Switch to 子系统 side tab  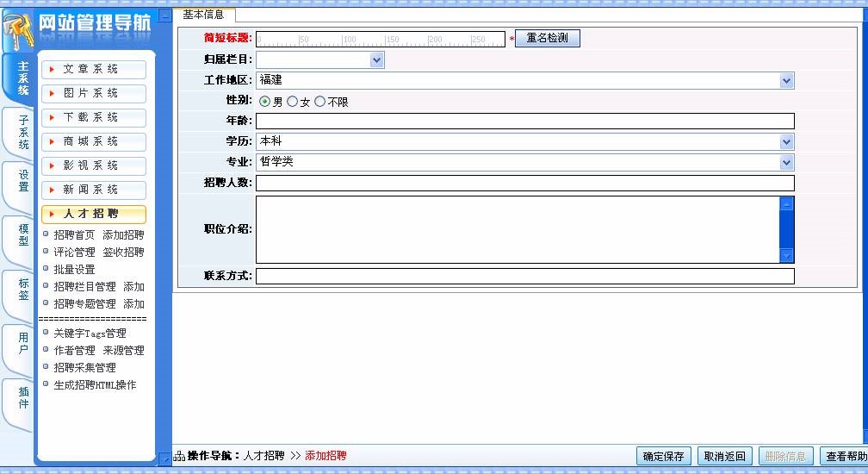point(19,133)
